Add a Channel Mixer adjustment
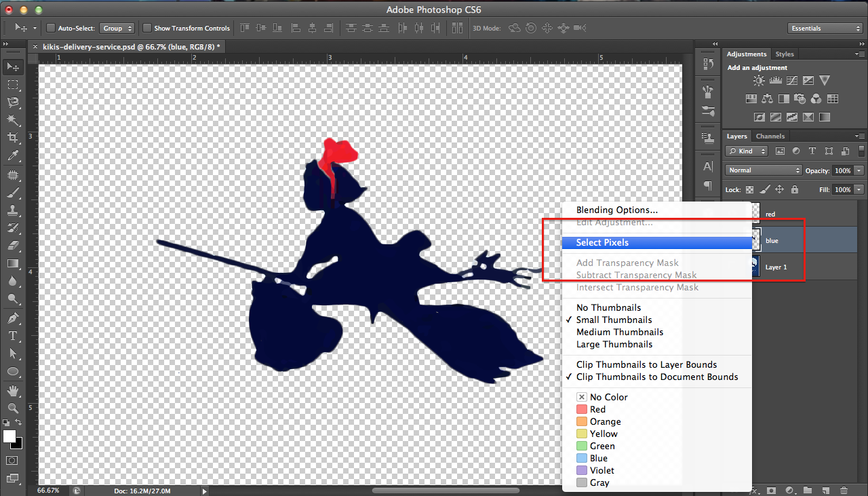The height and width of the screenshot is (496, 868). [x=816, y=99]
